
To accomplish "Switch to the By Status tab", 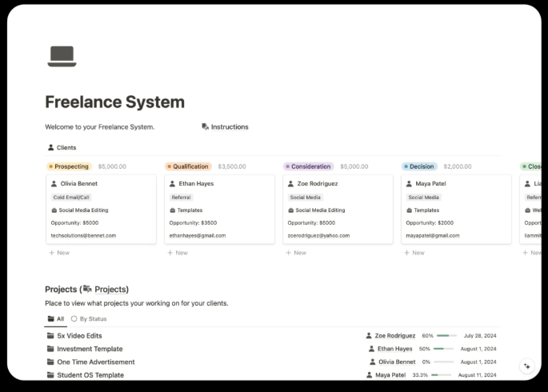I will pos(89,318).
